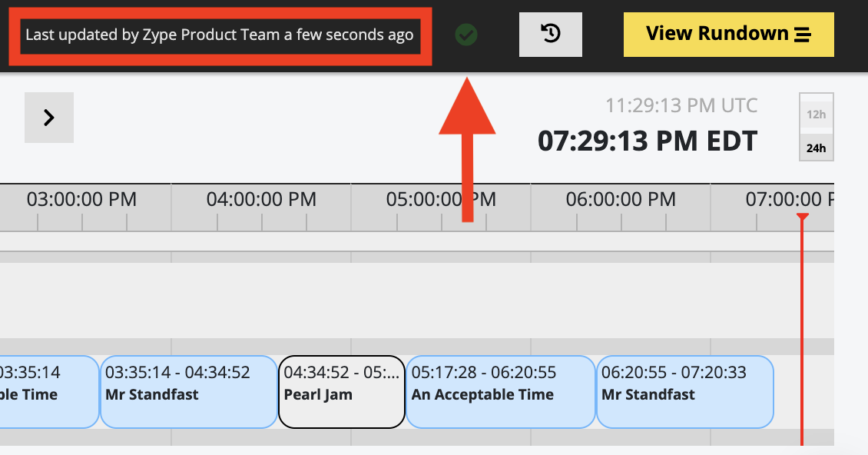Click the 06:00:00 PM timeline ruler mark
The image size is (868, 455).
click(621, 200)
